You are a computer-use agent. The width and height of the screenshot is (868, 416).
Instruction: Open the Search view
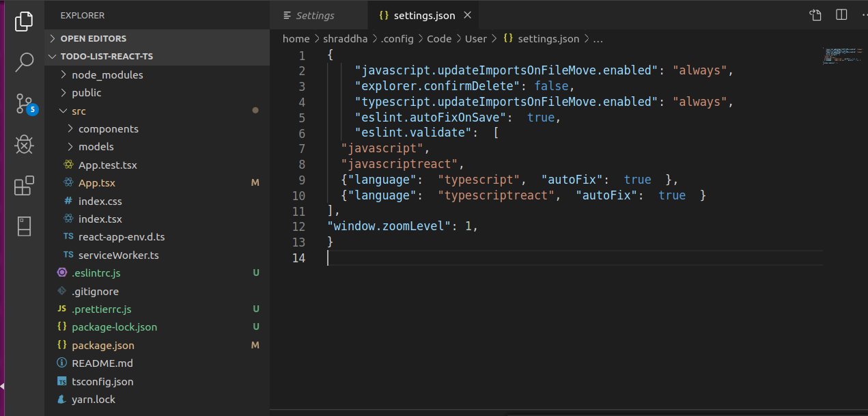[x=24, y=62]
